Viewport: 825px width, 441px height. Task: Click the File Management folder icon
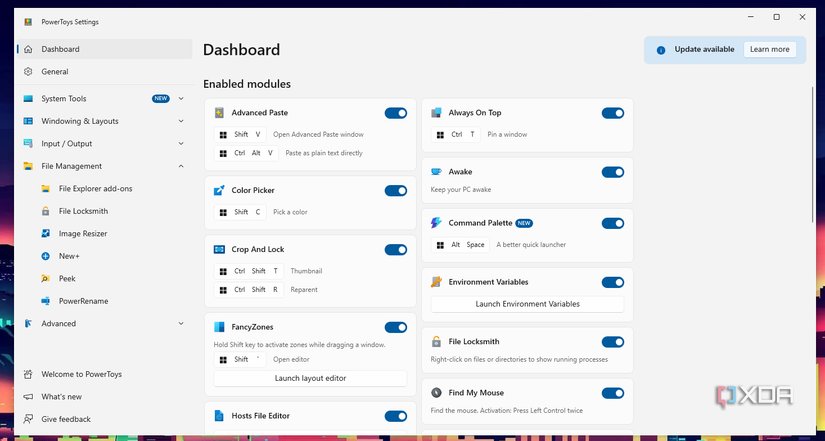pos(28,166)
